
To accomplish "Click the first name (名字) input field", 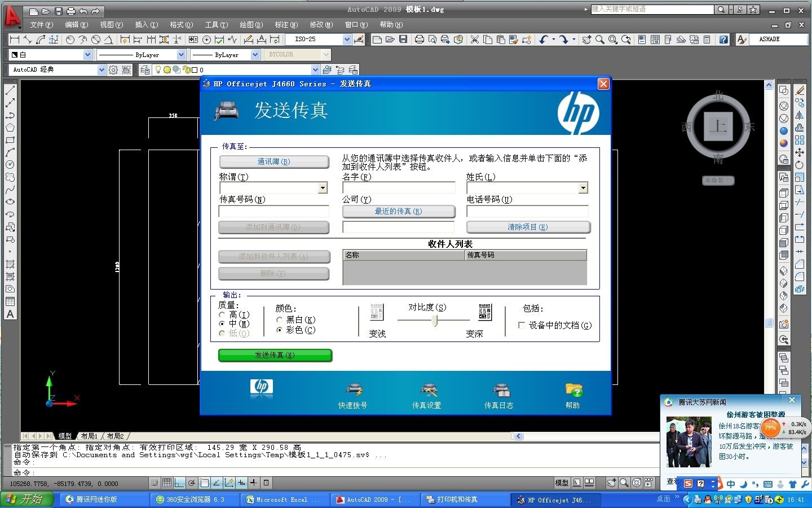I will pyautogui.click(x=399, y=187).
